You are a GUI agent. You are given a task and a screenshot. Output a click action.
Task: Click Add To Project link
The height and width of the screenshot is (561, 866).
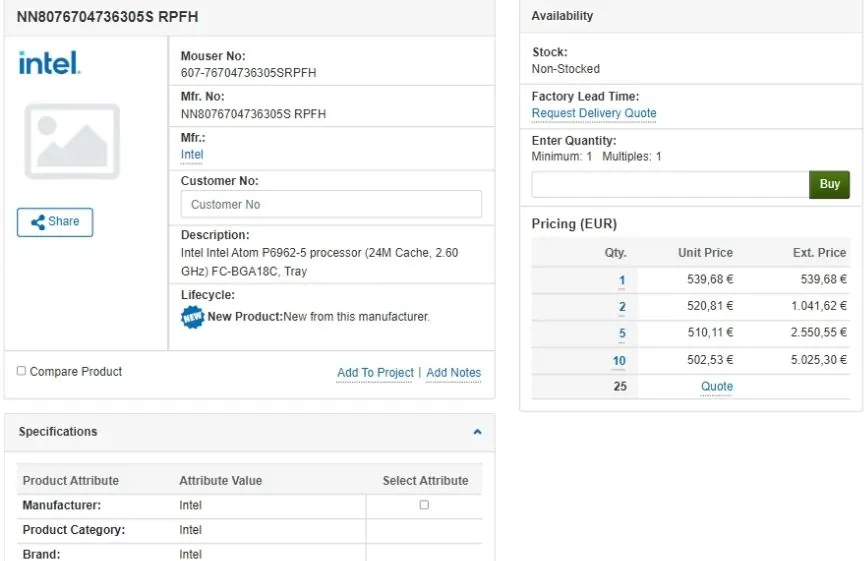[x=375, y=373]
